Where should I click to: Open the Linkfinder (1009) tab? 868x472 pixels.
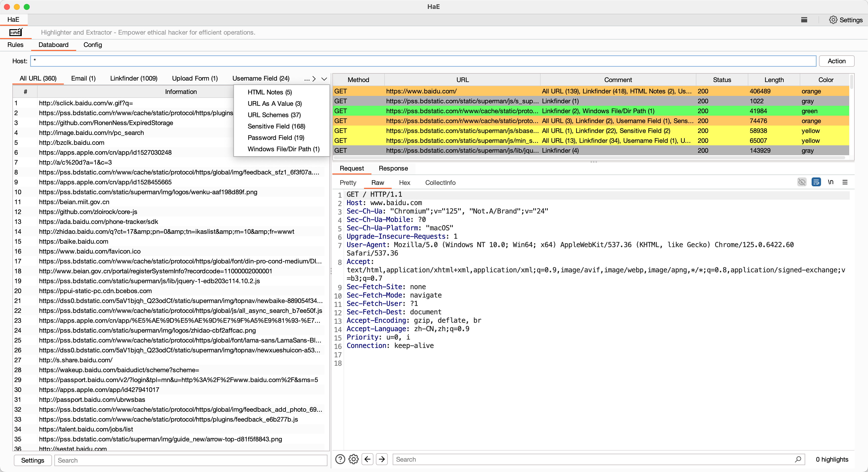click(x=134, y=78)
